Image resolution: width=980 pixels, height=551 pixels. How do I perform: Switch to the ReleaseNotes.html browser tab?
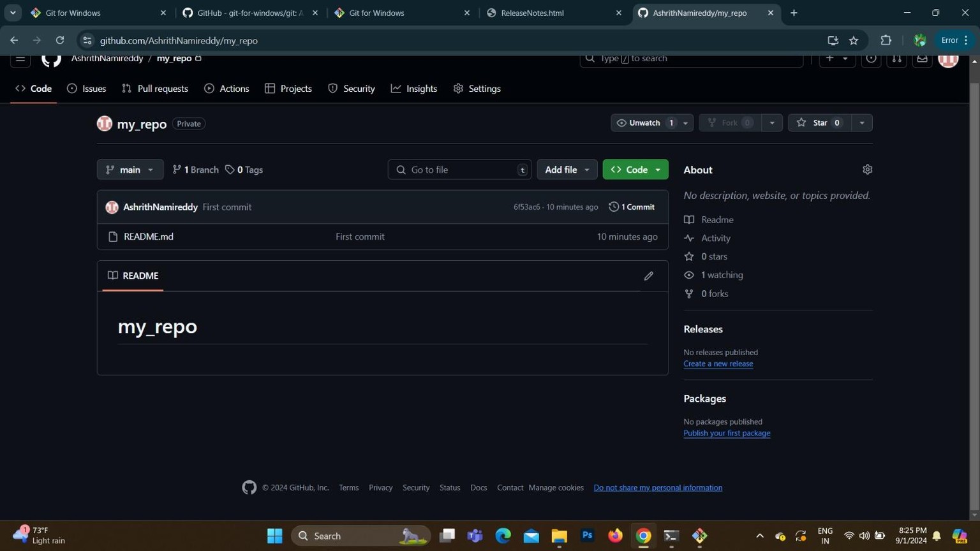(x=554, y=13)
